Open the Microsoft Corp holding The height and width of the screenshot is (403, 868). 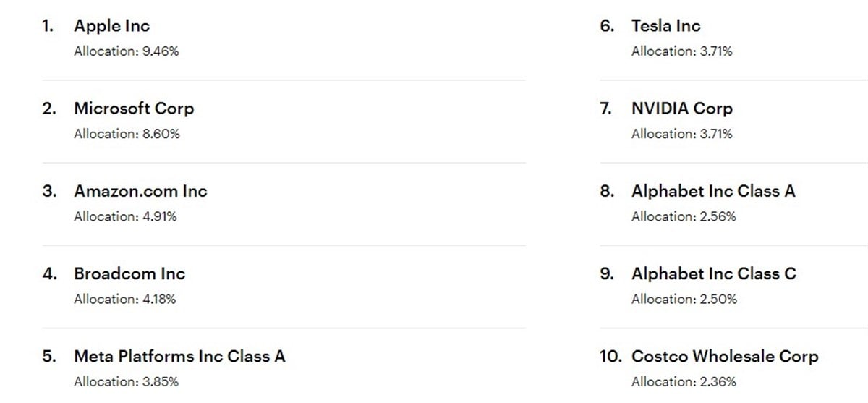(x=134, y=109)
